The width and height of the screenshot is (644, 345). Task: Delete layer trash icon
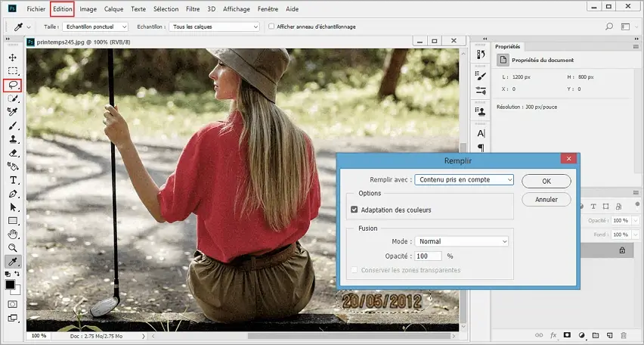coord(624,335)
